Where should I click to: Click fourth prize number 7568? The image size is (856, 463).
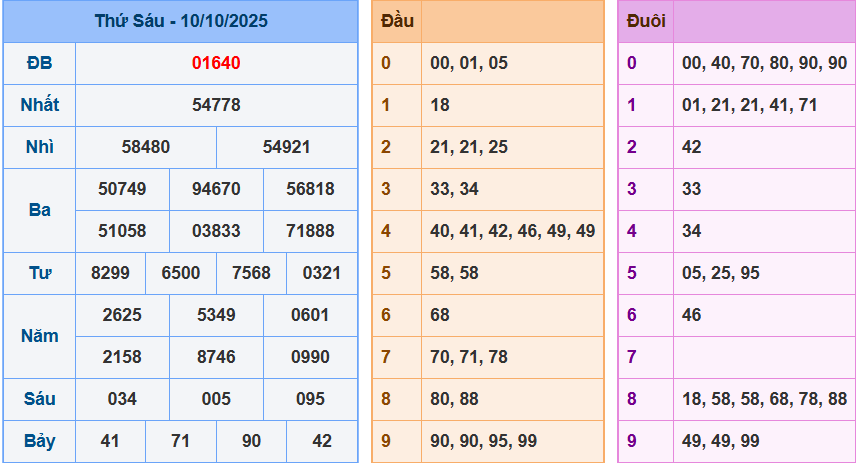[251, 273]
